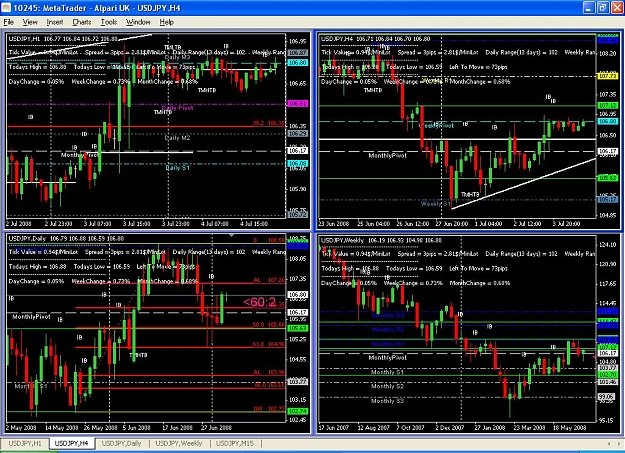Click the magenta 106.51 price label in H1 chart

297,104
